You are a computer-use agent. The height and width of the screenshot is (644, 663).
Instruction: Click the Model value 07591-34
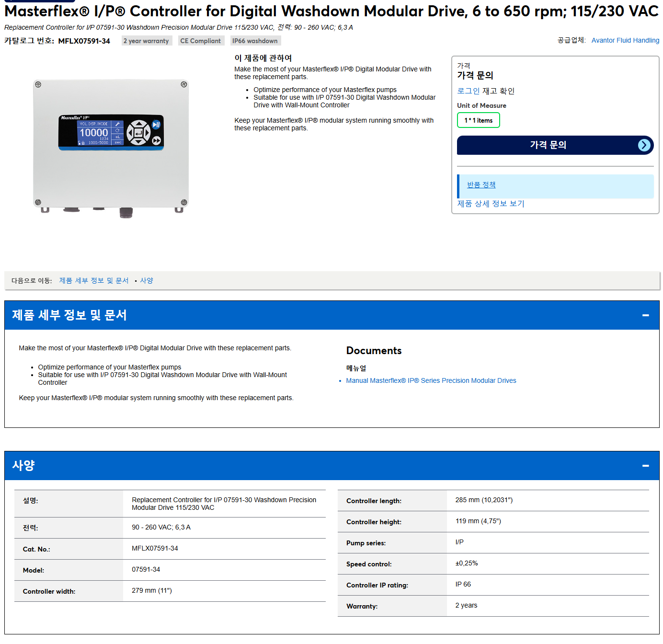click(146, 569)
